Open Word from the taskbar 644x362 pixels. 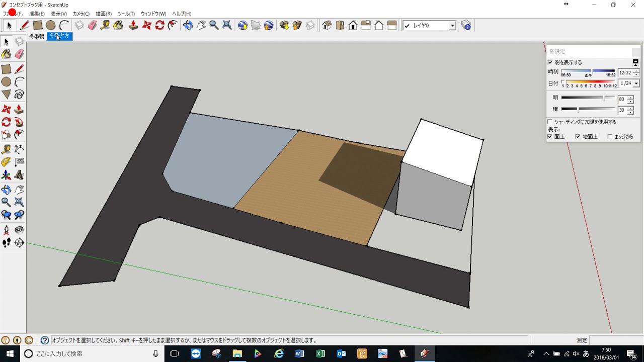point(300,353)
